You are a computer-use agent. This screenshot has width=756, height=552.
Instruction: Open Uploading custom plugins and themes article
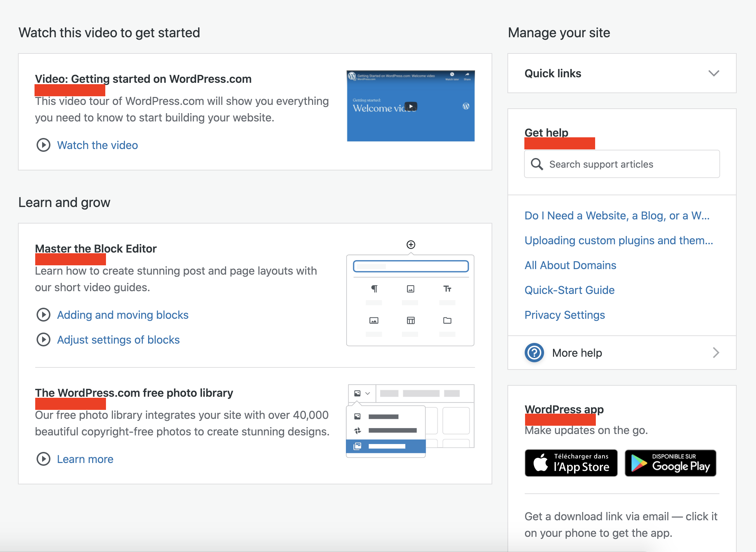619,240
